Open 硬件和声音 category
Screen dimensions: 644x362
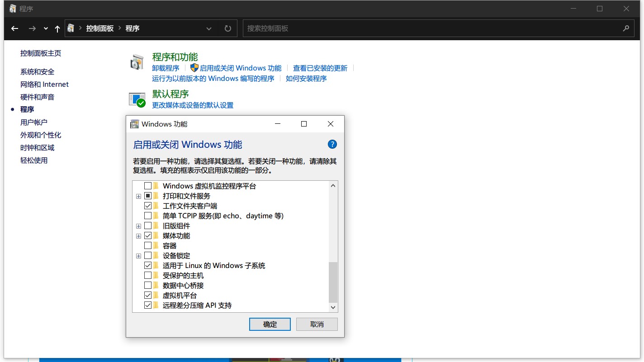[37, 97]
